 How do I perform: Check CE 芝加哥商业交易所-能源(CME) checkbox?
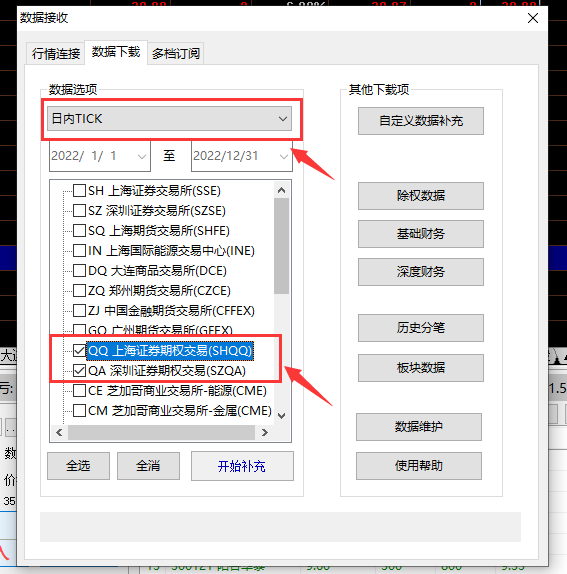79,391
